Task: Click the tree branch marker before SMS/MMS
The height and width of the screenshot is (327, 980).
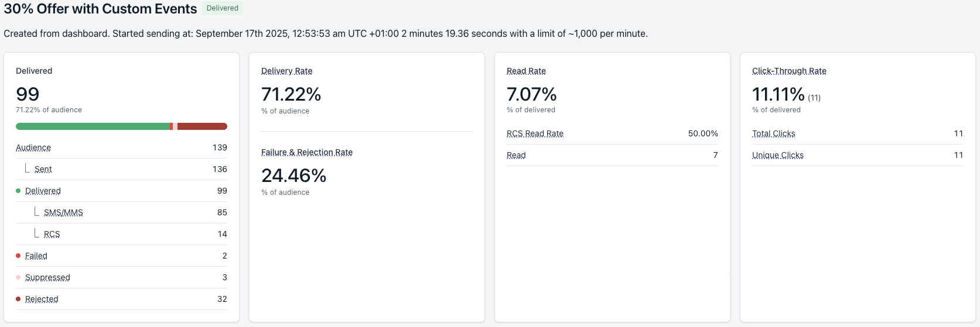Action: [37, 212]
